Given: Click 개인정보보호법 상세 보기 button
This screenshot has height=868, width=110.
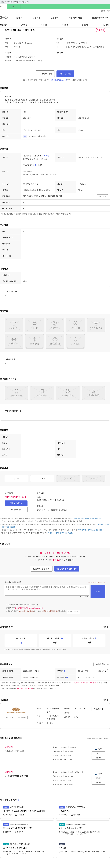Looking at the screenshot, I should pos(41,569).
